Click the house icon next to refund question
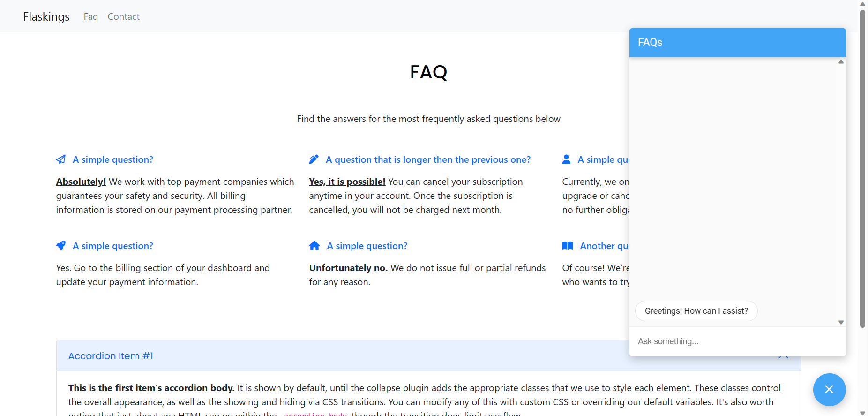 (314, 246)
